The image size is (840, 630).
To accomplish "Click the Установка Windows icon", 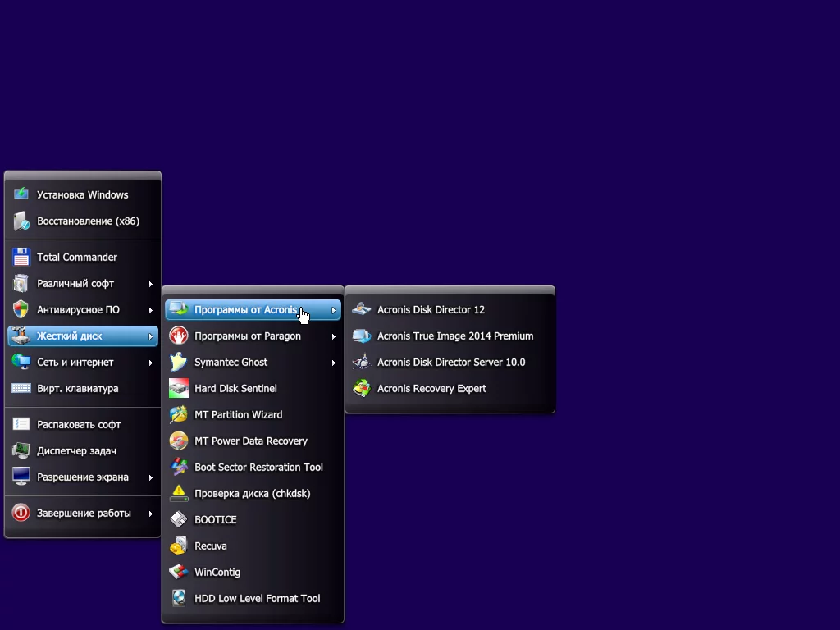I will (21, 194).
